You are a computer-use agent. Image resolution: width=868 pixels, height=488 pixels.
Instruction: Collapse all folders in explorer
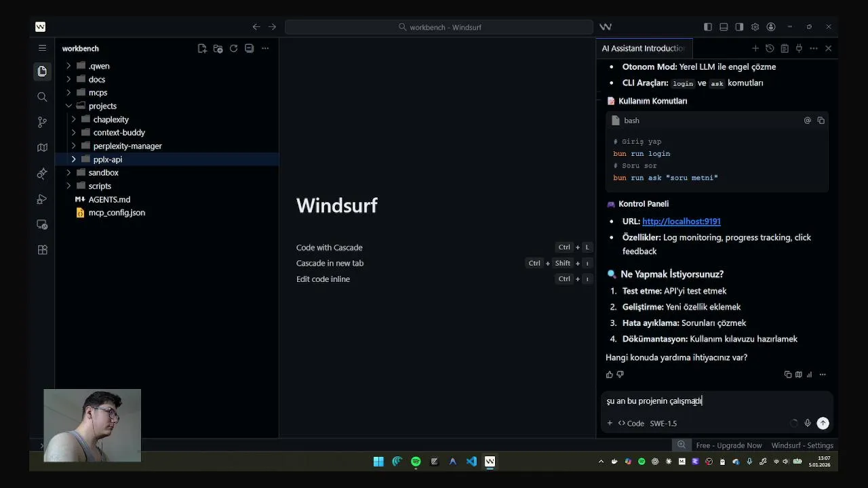(x=249, y=48)
